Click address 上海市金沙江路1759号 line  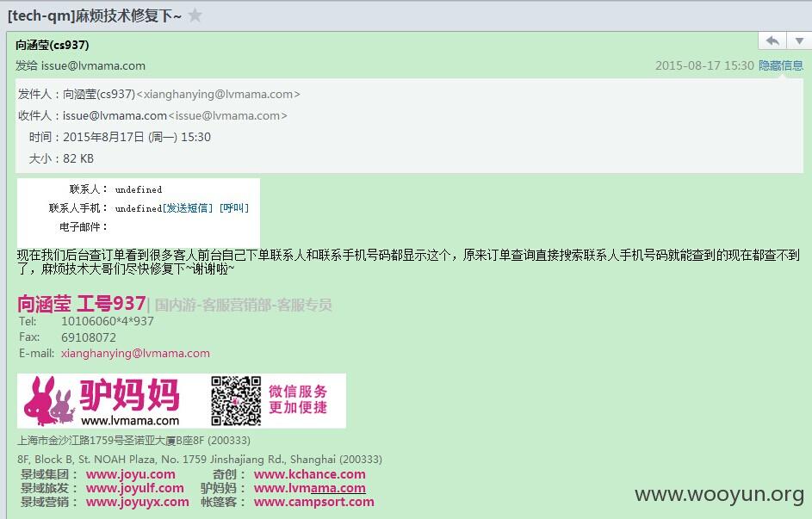tap(133, 441)
